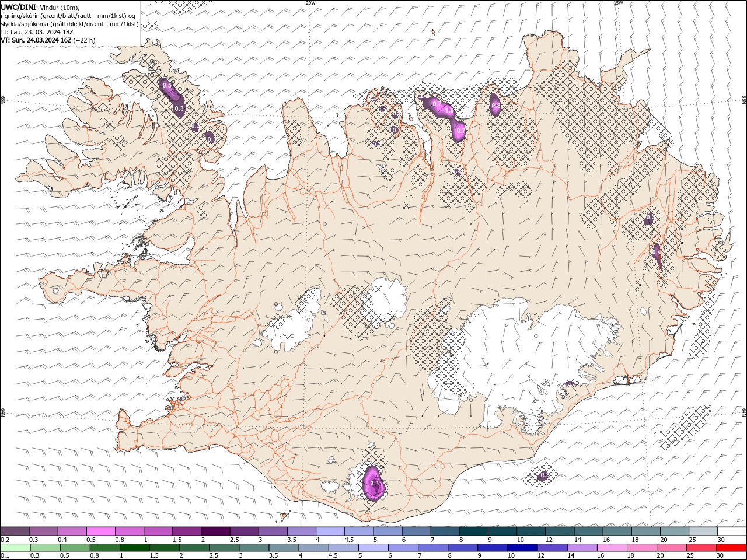
Task: Click the darkest green rain swatch at 1
Action: coord(135,548)
